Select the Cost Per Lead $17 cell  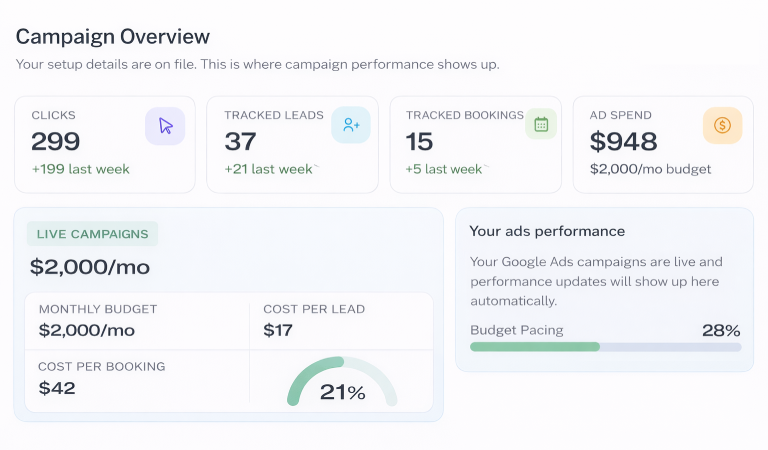click(x=340, y=320)
